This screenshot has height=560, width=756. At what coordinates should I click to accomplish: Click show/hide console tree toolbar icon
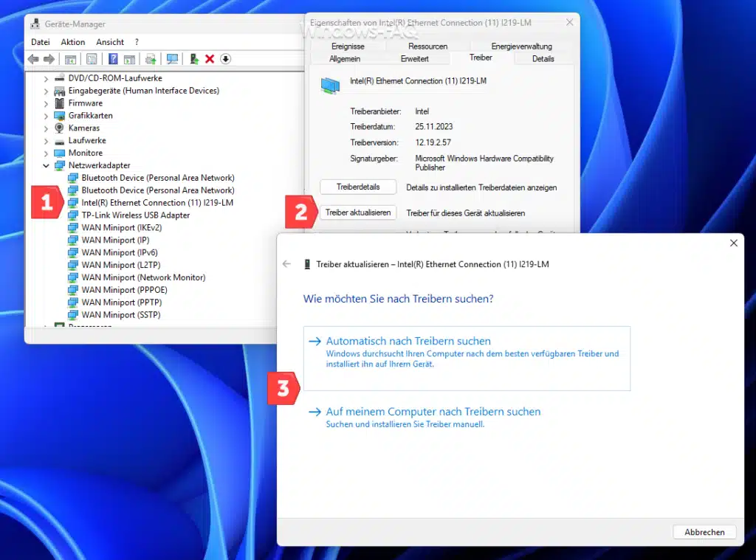click(x=70, y=59)
